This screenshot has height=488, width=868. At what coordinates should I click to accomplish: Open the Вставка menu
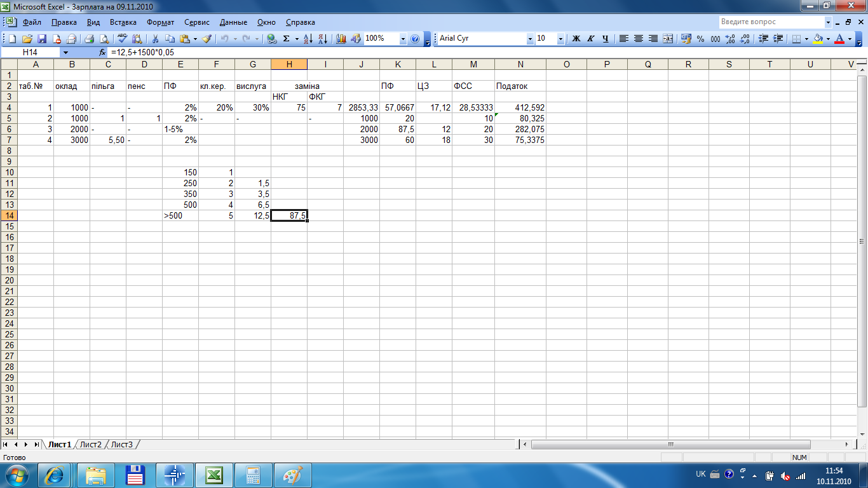pyautogui.click(x=123, y=22)
